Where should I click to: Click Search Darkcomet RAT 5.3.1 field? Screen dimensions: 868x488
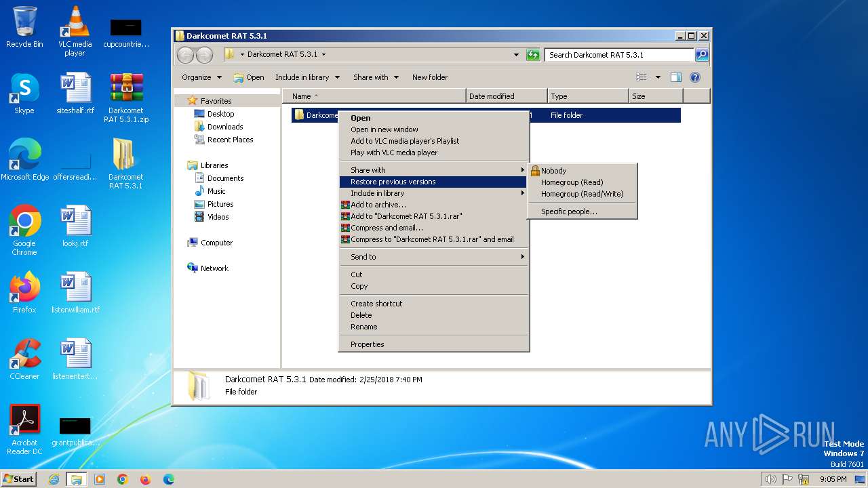[x=620, y=55]
